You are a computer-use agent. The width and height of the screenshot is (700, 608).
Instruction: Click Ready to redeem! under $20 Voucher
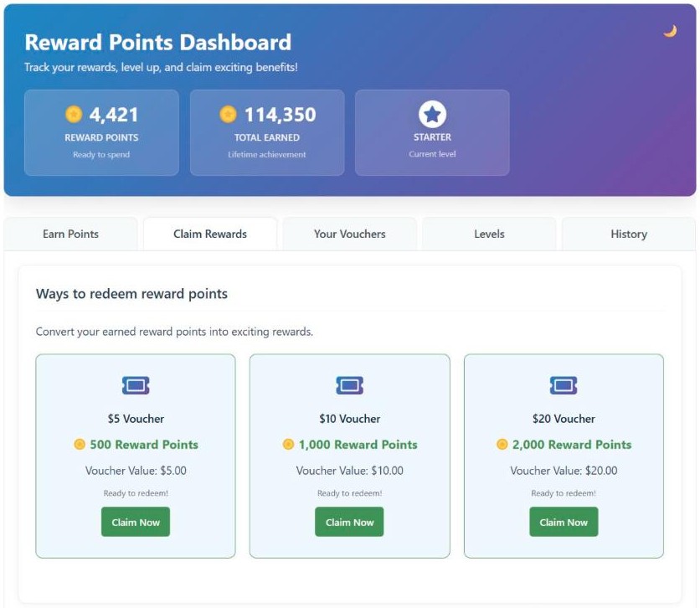(x=564, y=493)
